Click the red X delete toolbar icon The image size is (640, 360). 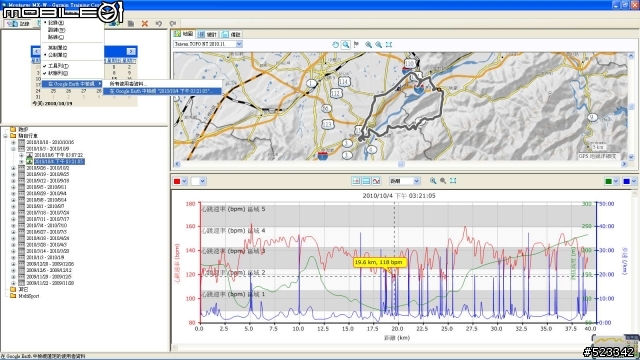(x=144, y=24)
